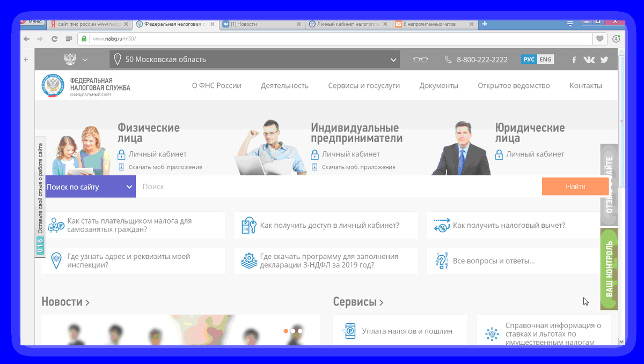Open the Twitter social icon
Image resolution: width=644 pixels, height=364 pixels.
(604, 60)
